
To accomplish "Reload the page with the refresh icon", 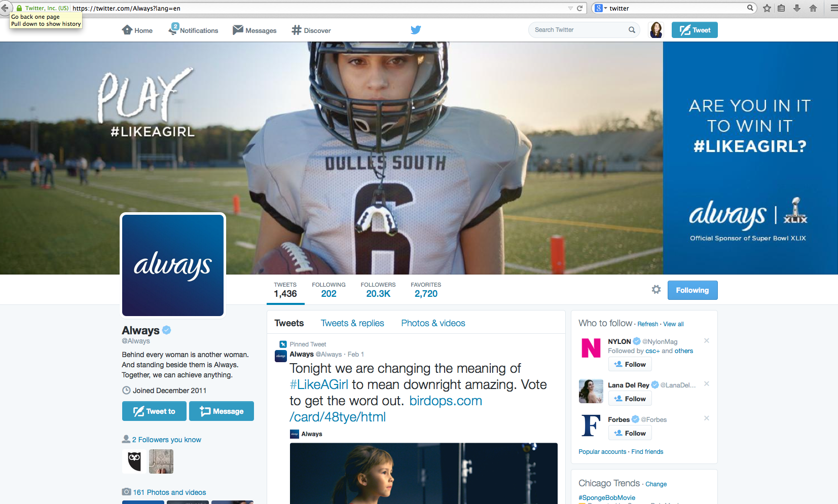I will pyautogui.click(x=579, y=8).
